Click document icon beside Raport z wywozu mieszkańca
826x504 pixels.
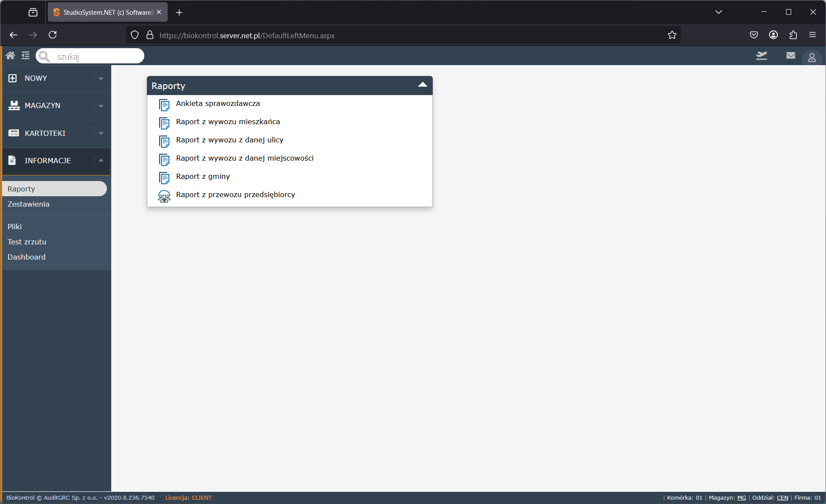click(x=164, y=123)
